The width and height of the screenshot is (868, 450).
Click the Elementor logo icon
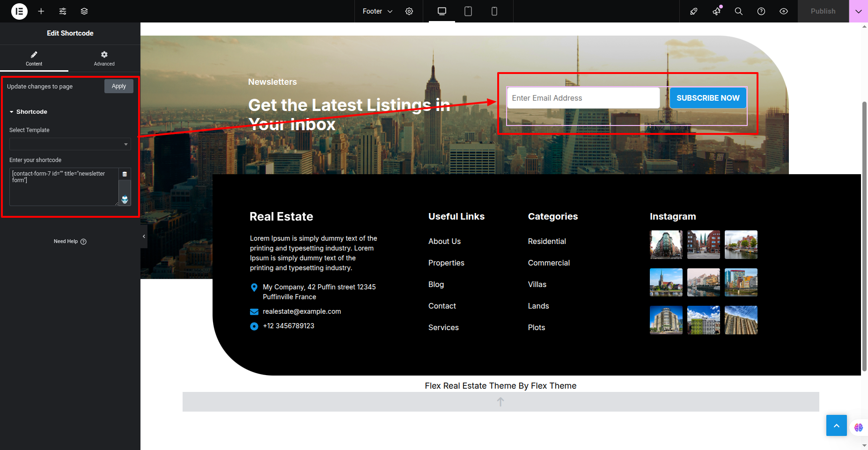19,11
